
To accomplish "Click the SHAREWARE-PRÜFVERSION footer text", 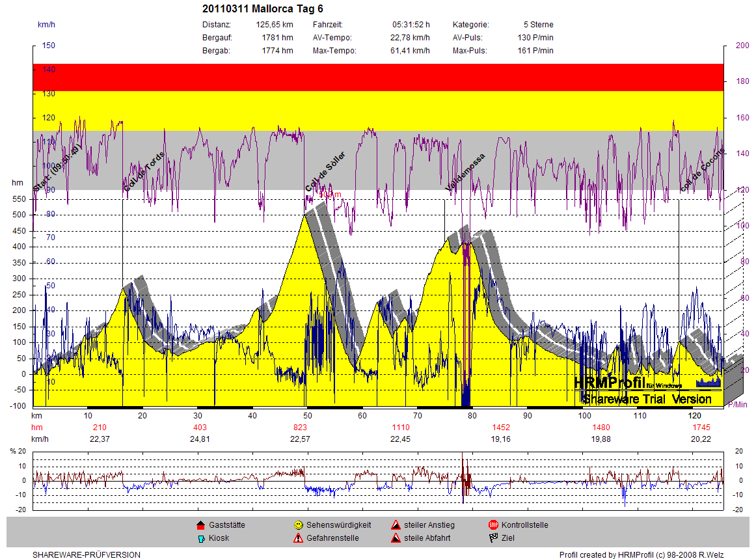I will 87,555.
